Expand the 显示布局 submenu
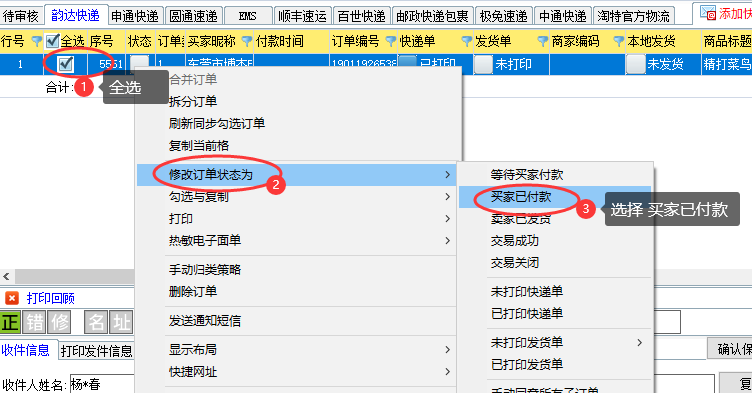This screenshot has height=393, width=752. pyautogui.click(x=296, y=350)
